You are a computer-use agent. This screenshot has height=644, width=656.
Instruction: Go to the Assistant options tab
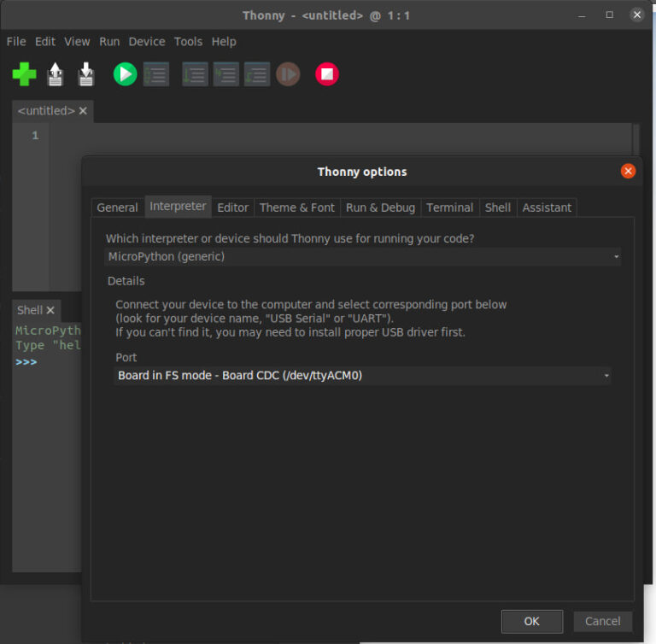547,208
